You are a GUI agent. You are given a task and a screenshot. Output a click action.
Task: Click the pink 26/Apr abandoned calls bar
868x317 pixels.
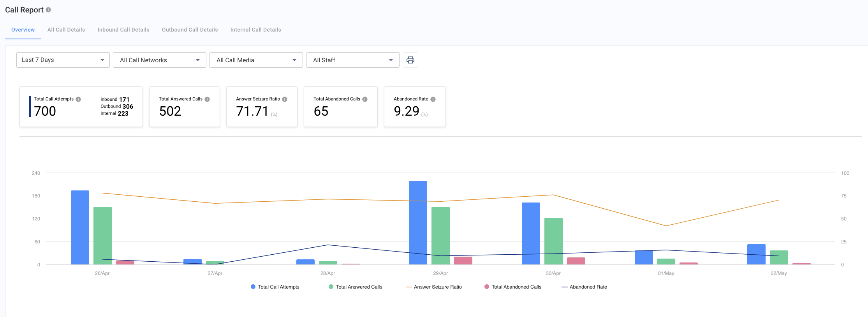125,262
